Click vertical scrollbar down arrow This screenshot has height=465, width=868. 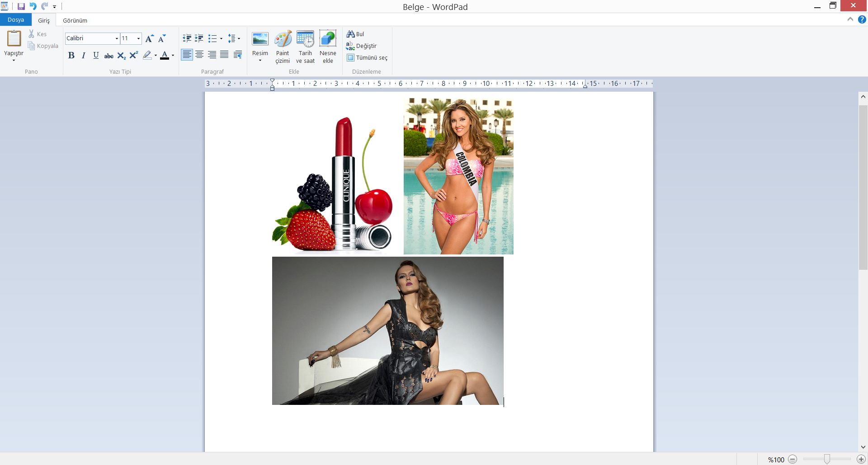point(863,447)
